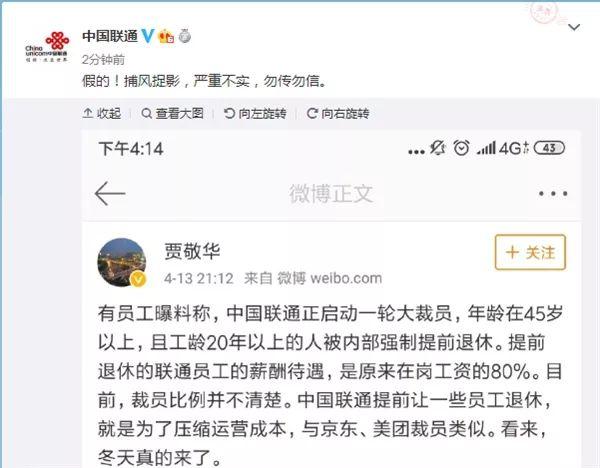
Task: Follow 贾敬华 with the 关注 button
Action: [x=530, y=253]
